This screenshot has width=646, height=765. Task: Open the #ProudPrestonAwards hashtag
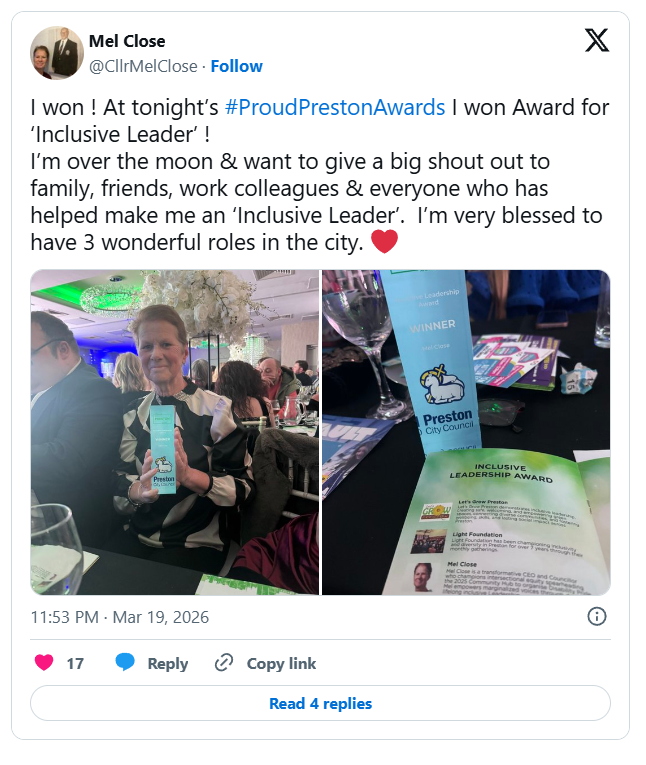[335, 107]
